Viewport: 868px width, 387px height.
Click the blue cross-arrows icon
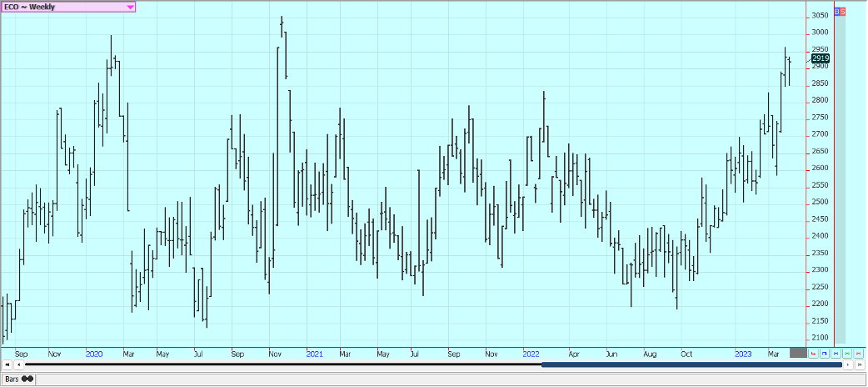point(836,353)
